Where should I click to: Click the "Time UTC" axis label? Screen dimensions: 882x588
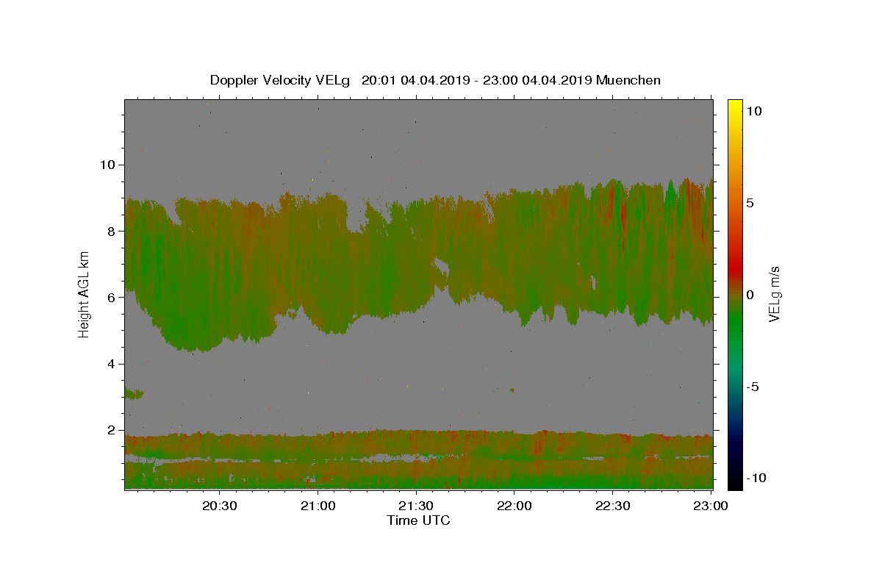(418, 520)
